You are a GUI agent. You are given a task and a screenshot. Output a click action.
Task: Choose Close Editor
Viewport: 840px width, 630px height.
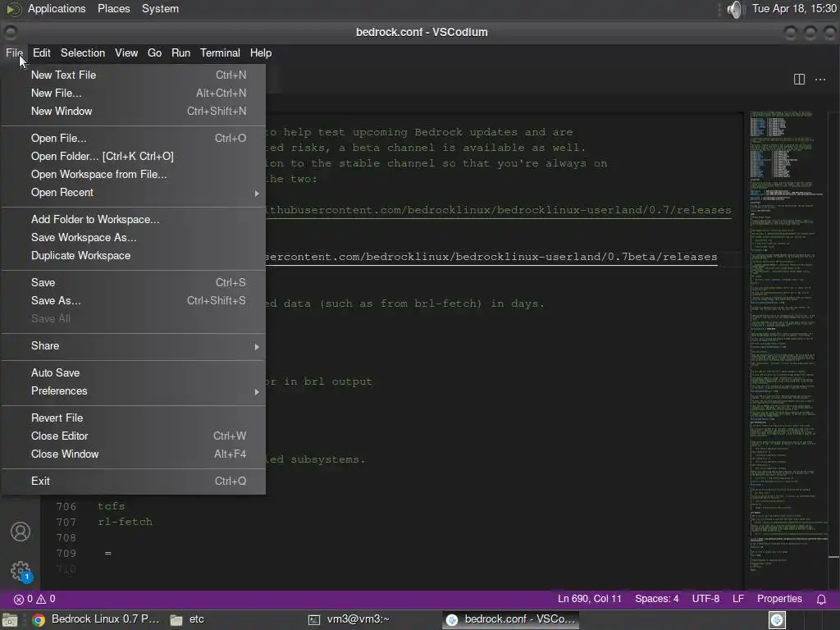(134, 436)
